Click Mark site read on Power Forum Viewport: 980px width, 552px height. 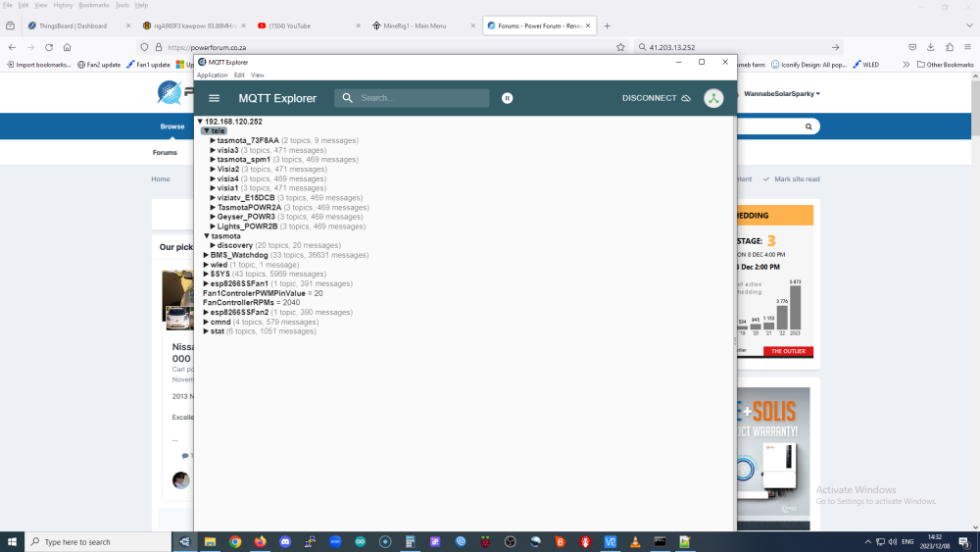coord(791,178)
